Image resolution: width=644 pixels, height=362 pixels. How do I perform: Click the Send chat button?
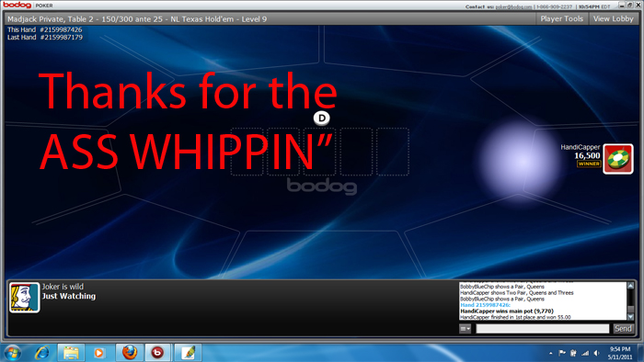623,328
